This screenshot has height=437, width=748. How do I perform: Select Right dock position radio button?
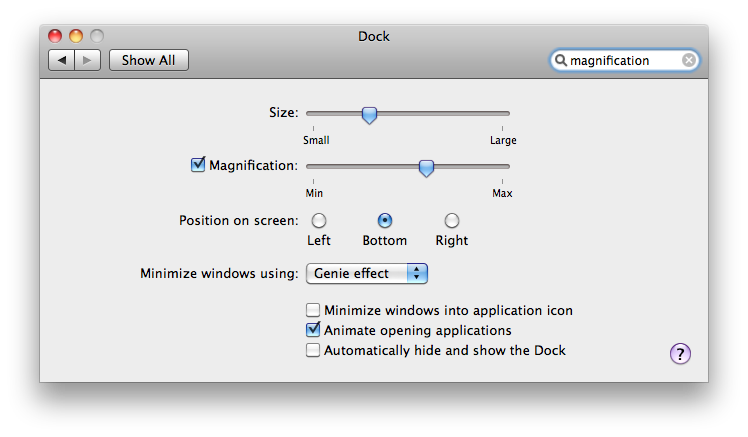tap(452, 220)
